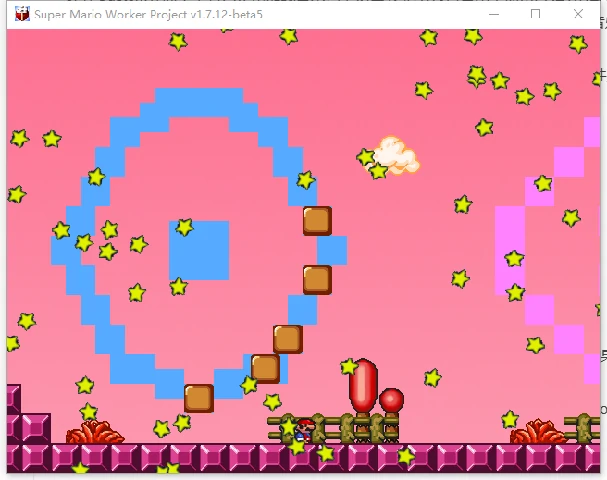Click the Mario character sprite
Screen dimensions: 607x480
tap(305, 430)
